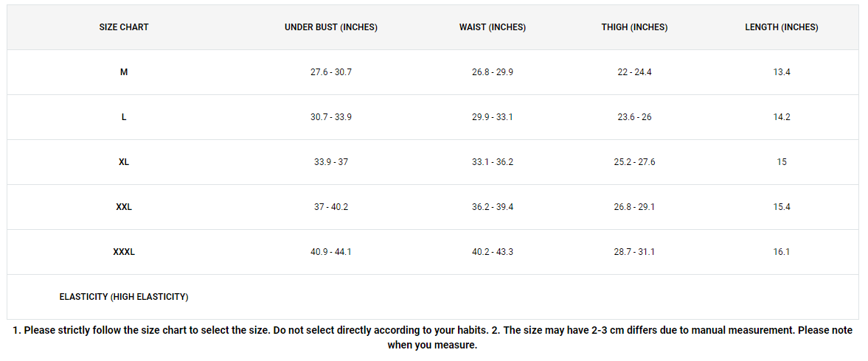Click the LENGTH (INCHES) column header
Image resolution: width=868 pixels, height=361 pixels.
(x=782, y=27)
